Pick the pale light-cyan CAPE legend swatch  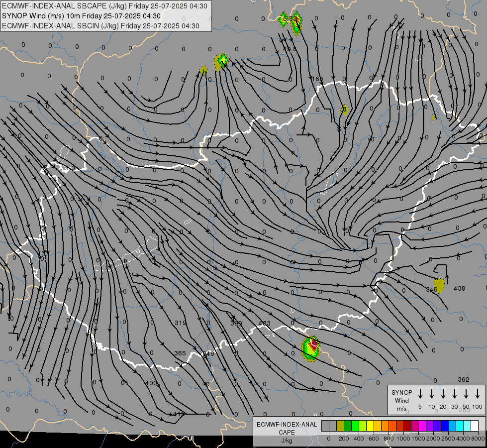[467, 426]
